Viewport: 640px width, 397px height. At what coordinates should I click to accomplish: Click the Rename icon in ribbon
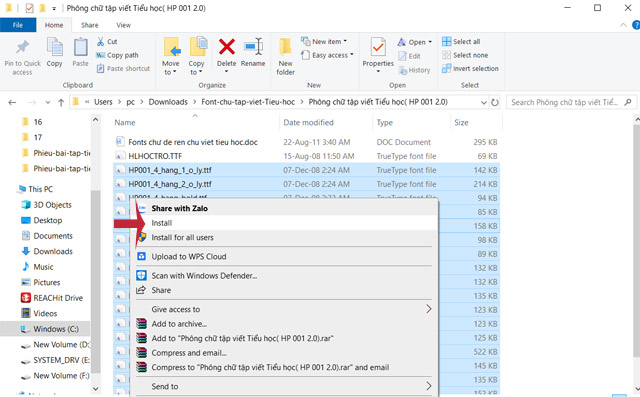coord(253,47)
